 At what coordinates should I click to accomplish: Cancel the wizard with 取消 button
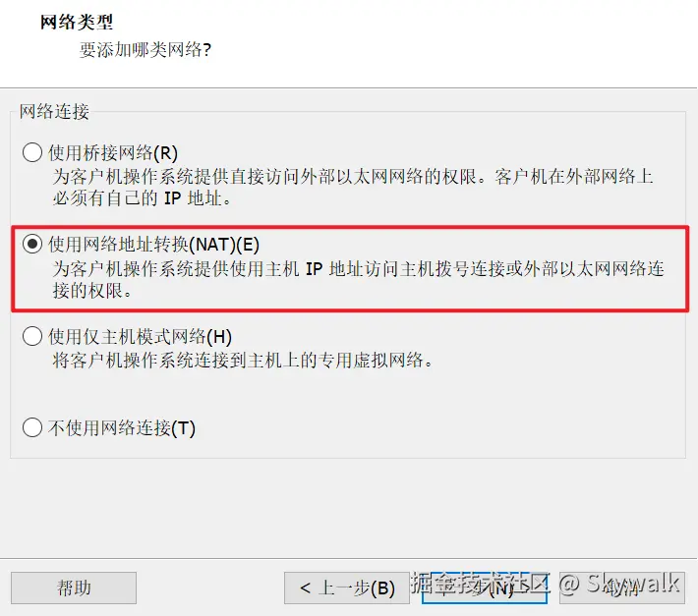tap(622, 588)
